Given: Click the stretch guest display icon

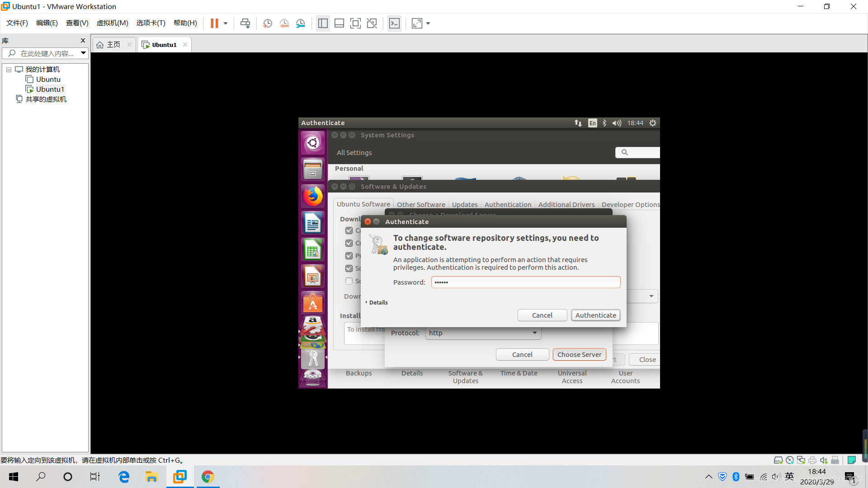Looking at the screenshot, I should 417,23.
